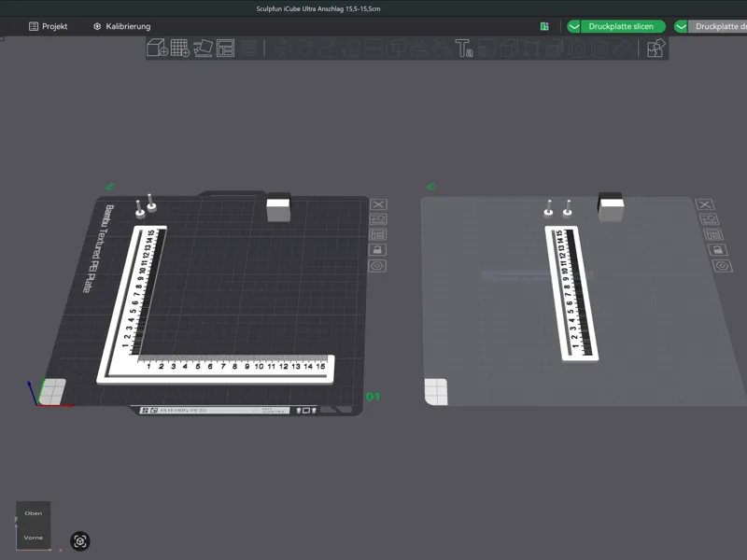Arrange objects on second plate
This screenshot has height=560, width=747.
click(713, 234)
